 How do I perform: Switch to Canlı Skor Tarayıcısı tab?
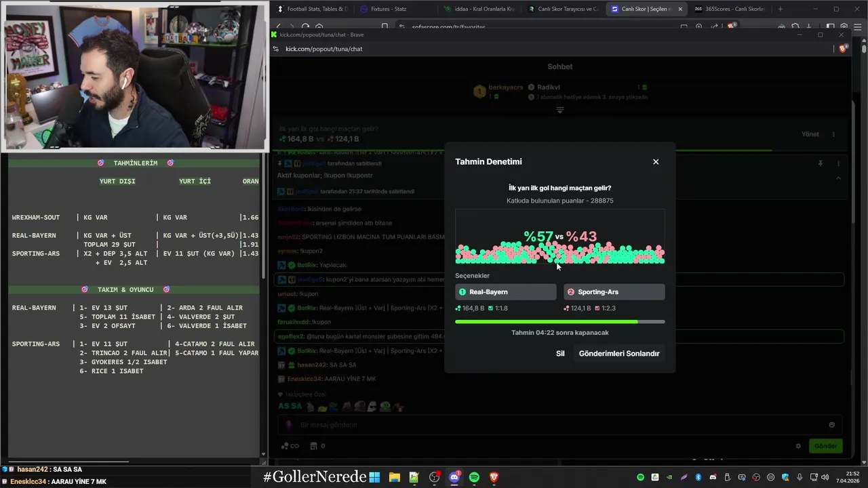point(563,9)
